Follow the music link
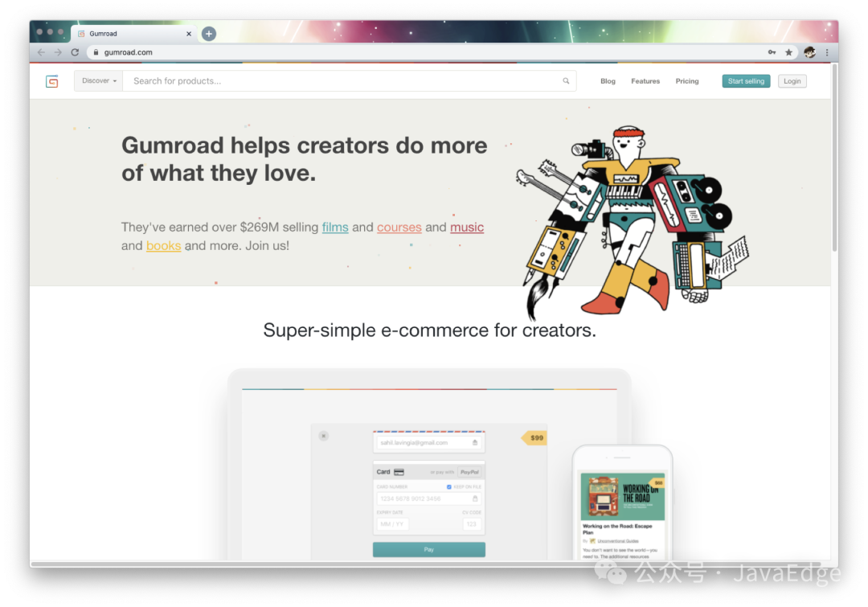 467,227
